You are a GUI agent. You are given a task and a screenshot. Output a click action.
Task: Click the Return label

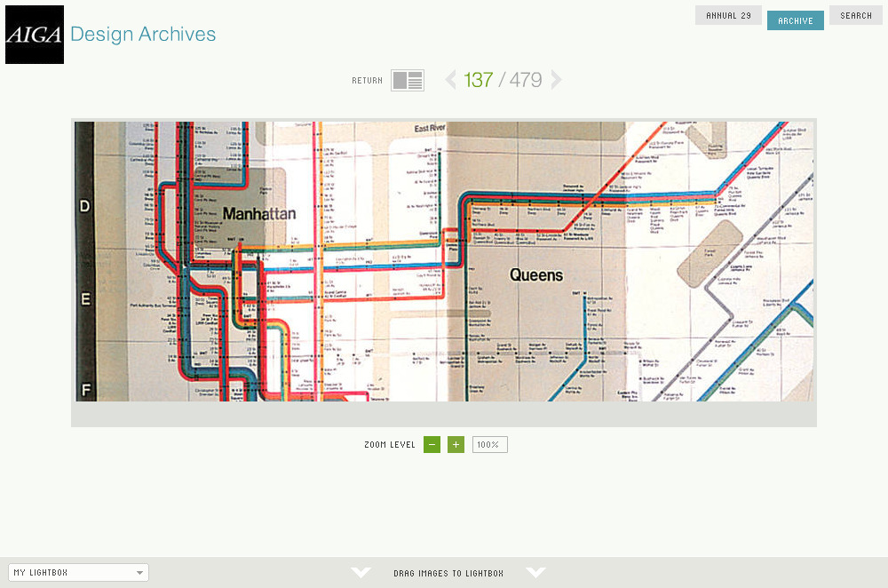tap(367, 81)
